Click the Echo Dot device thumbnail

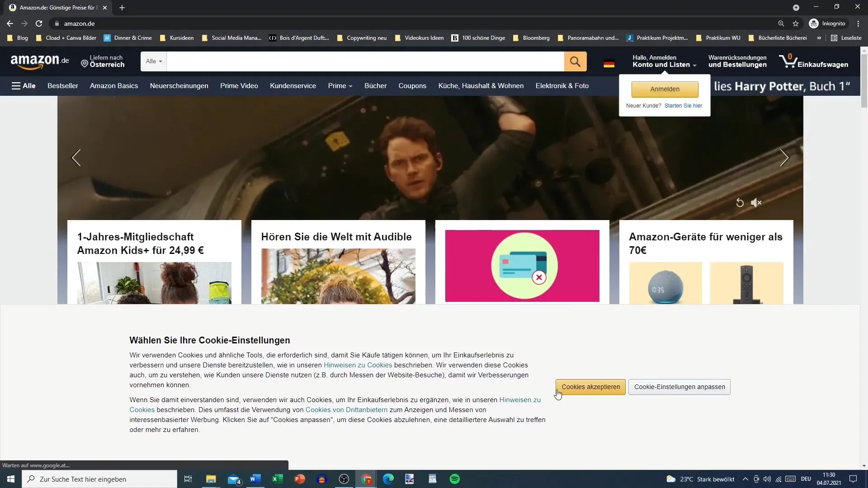(x=665, y=283)
